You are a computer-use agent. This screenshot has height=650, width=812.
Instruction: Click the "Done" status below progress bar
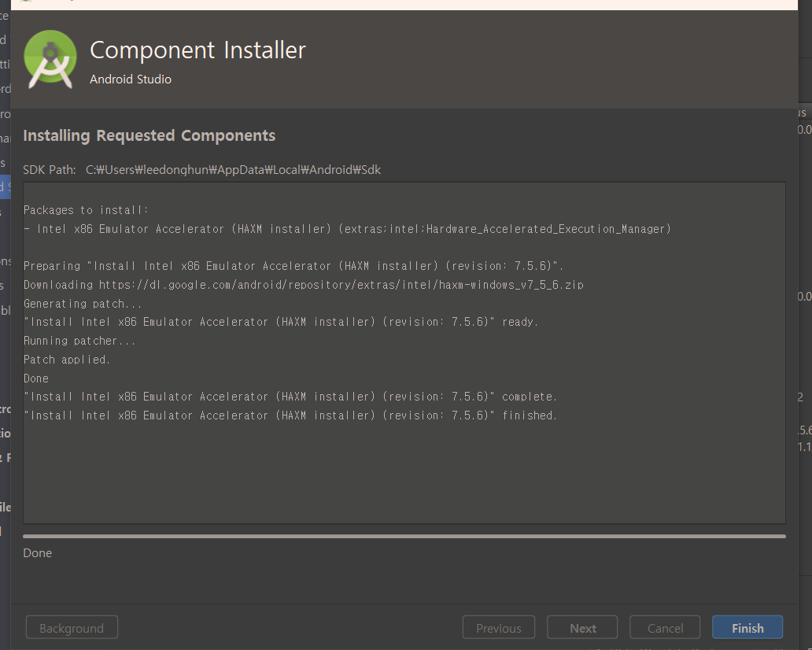pos(37,552)
